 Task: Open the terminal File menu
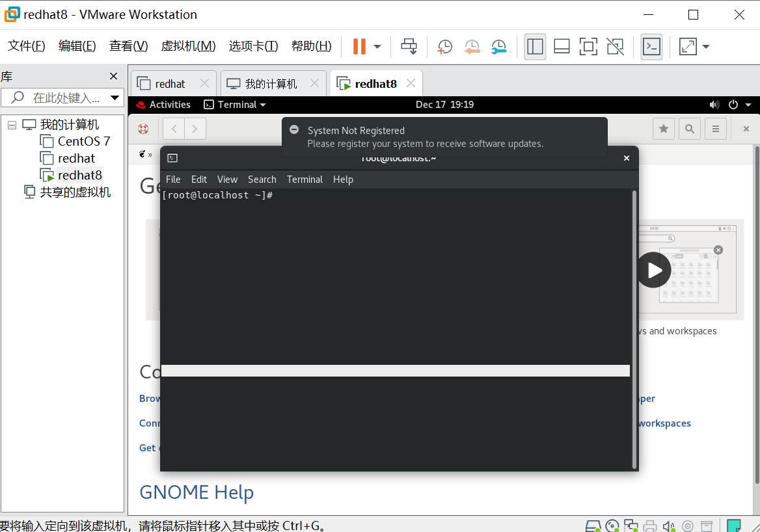point(173,180)
